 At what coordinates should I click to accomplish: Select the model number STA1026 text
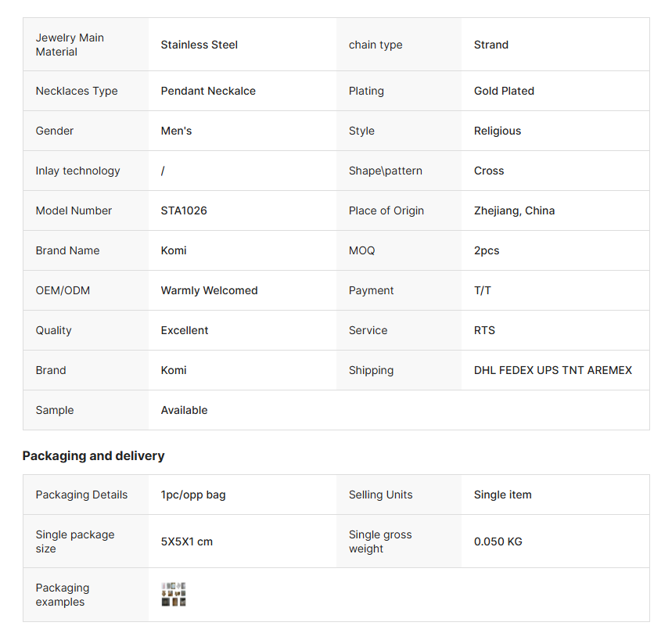184,210
